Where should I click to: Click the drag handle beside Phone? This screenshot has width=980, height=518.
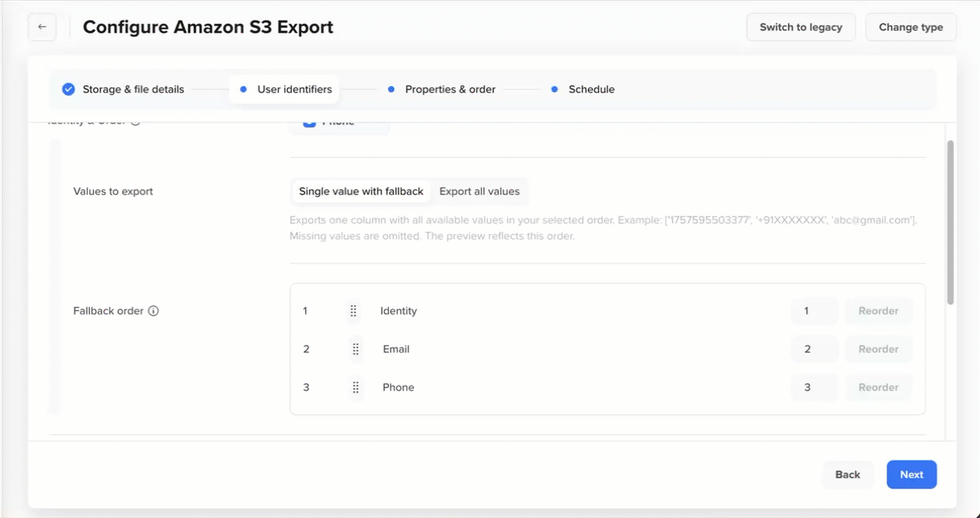click(x=354, y=387)
